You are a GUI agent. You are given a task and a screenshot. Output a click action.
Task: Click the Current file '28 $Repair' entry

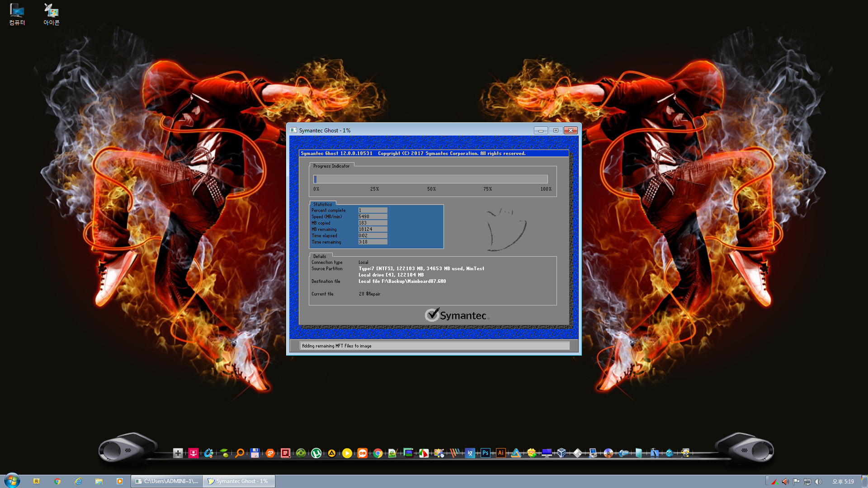pyautogui.click(x=369, y=294)
